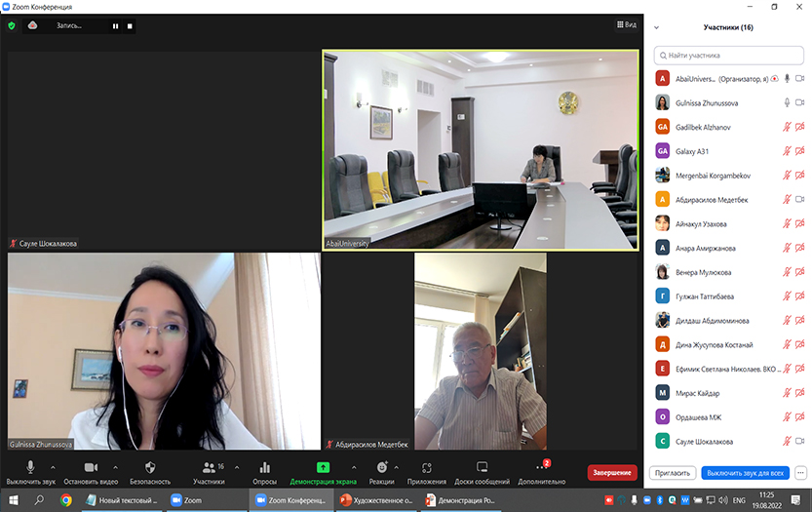Click the green encryption shield icon
The width and height of the screenshot is (812, 512).
(12, 26)
